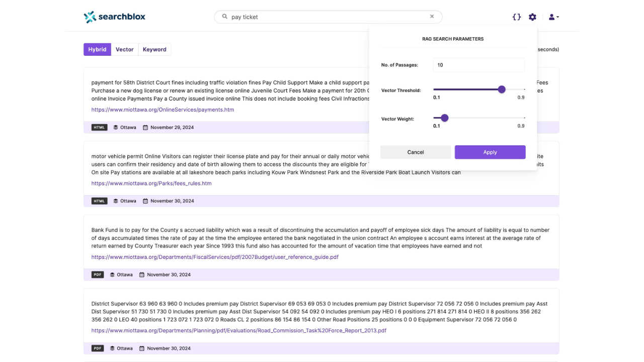Click calendar icon on Road Commission result
Image resolution: width=644 pixels, height=362 pixels.
click(142, 348)
